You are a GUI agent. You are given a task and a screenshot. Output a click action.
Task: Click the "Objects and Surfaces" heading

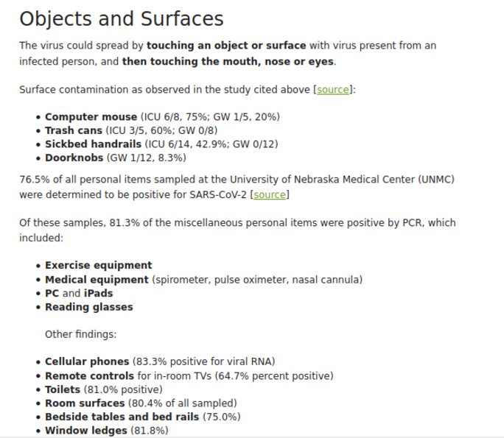pyautogui.click(x=122, y=19)
